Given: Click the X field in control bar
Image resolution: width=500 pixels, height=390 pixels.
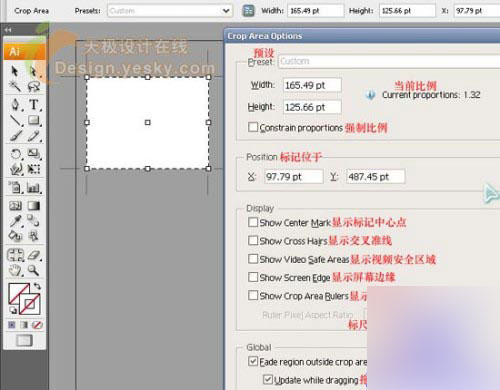Looking at the screenshot, I should click(x=477, y=11).
